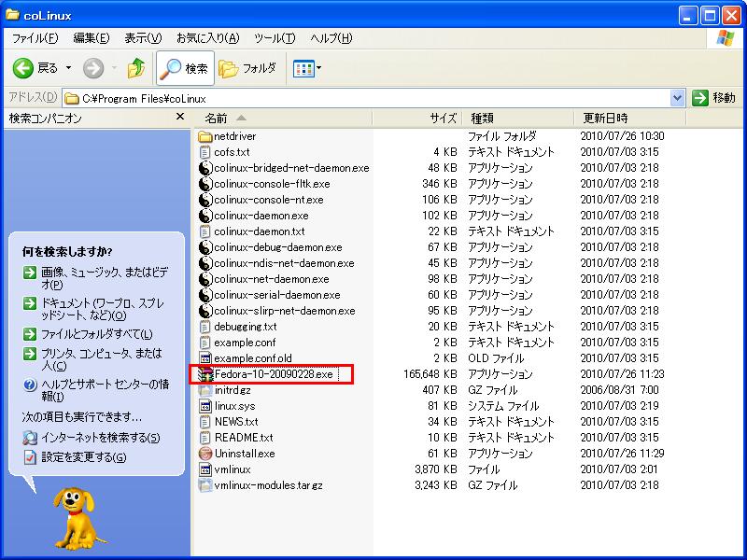Click the システム ファイル type cell

(503, 406)
